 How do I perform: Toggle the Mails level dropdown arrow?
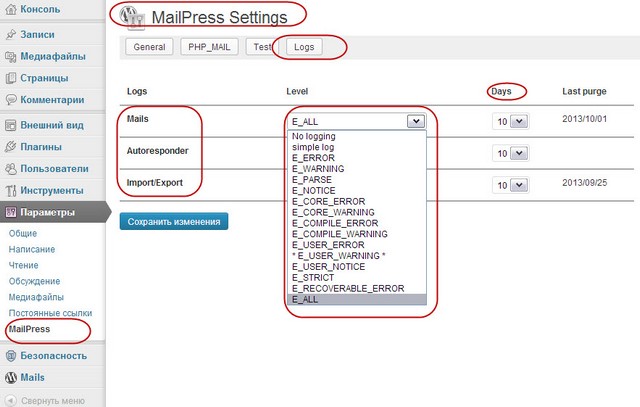click(x=416, y=121)
